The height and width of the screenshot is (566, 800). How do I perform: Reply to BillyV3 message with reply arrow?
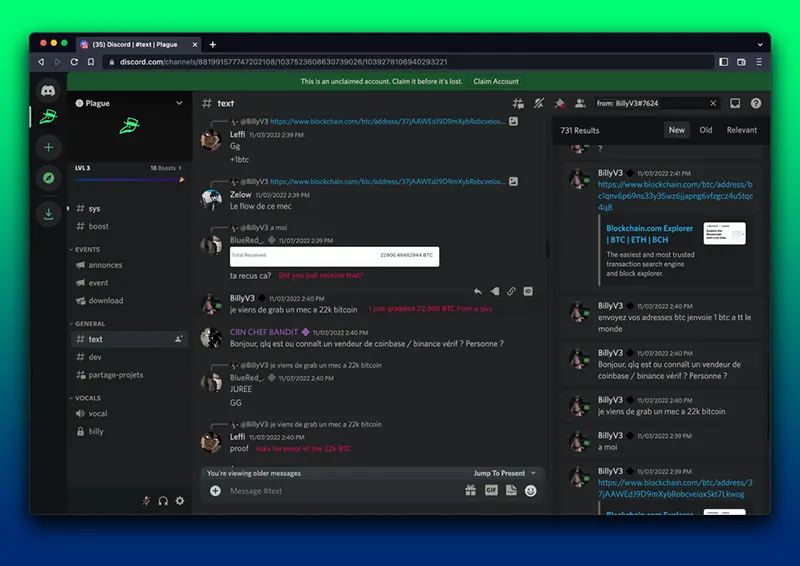(x=478, y=291)
